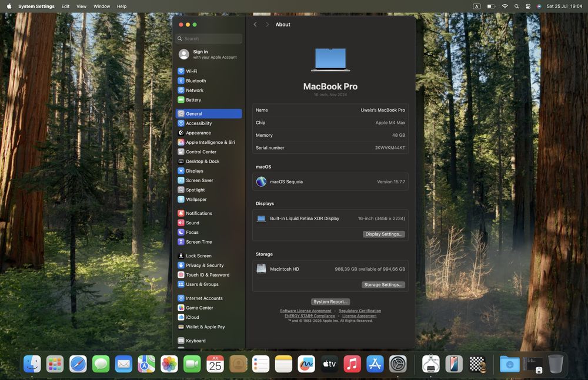Select Network in the sidebar
This screenshot has height=380, width=588.
(209, 90)
